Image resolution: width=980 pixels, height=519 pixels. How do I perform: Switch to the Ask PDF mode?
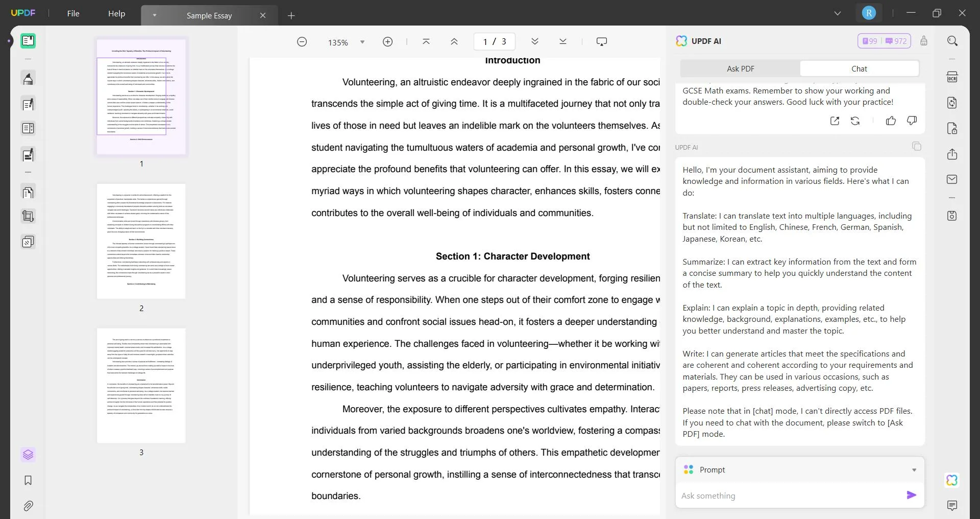pyautogui.click(x=740, y=68)
